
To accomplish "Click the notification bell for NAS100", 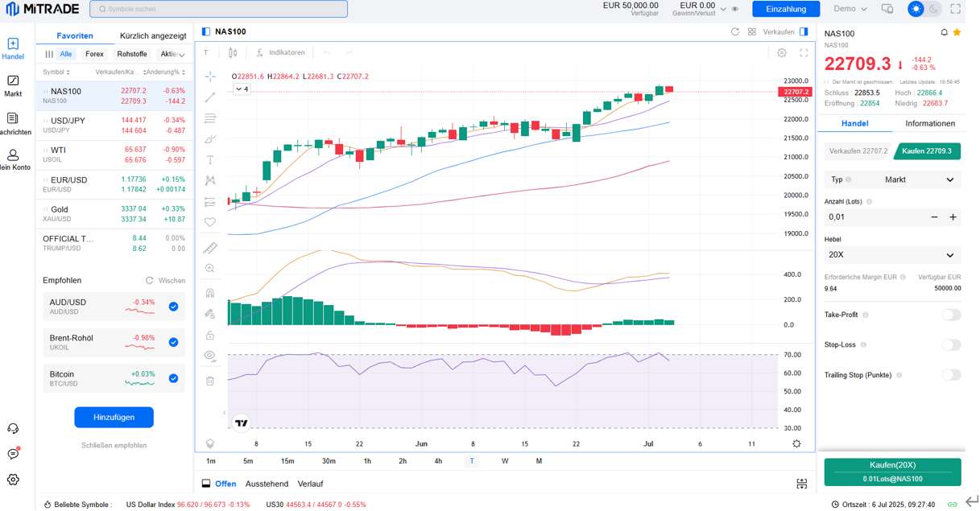I will (945, 33).
